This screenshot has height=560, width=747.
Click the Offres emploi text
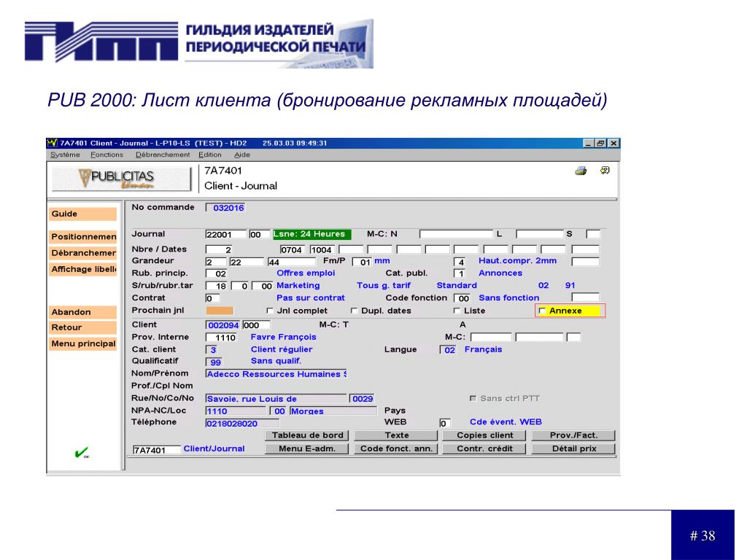[306, 273]
